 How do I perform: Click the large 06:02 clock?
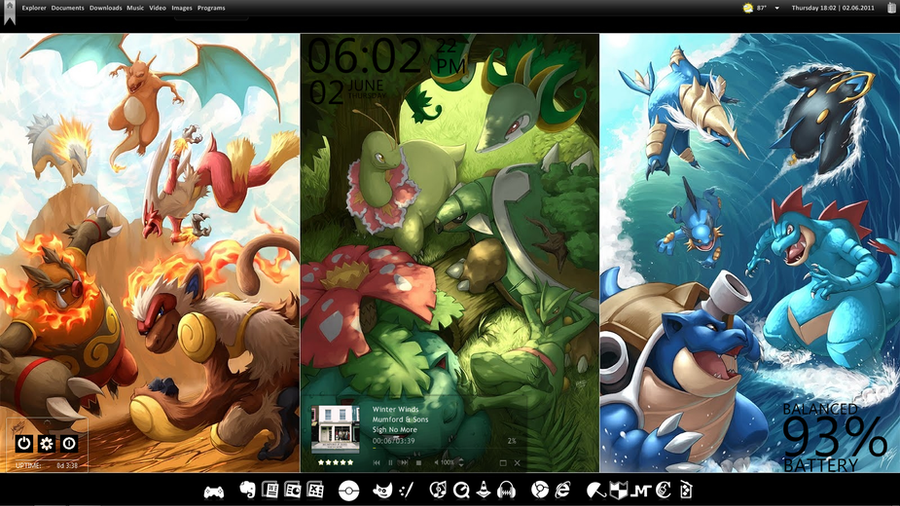coord(365,56)
